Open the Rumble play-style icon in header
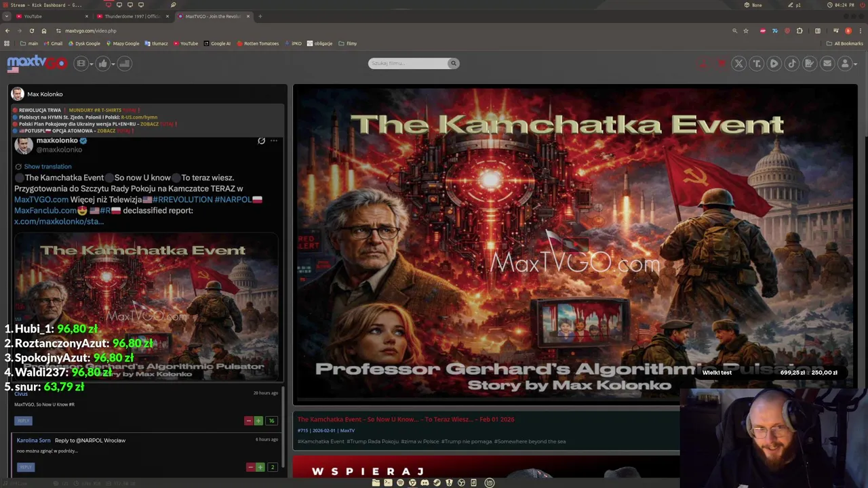Screen dimensions: 868x488 pos(774,63)
